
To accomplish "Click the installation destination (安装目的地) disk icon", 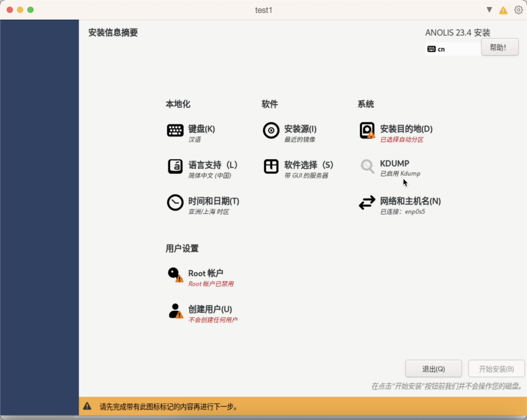I will coord(367,130).
